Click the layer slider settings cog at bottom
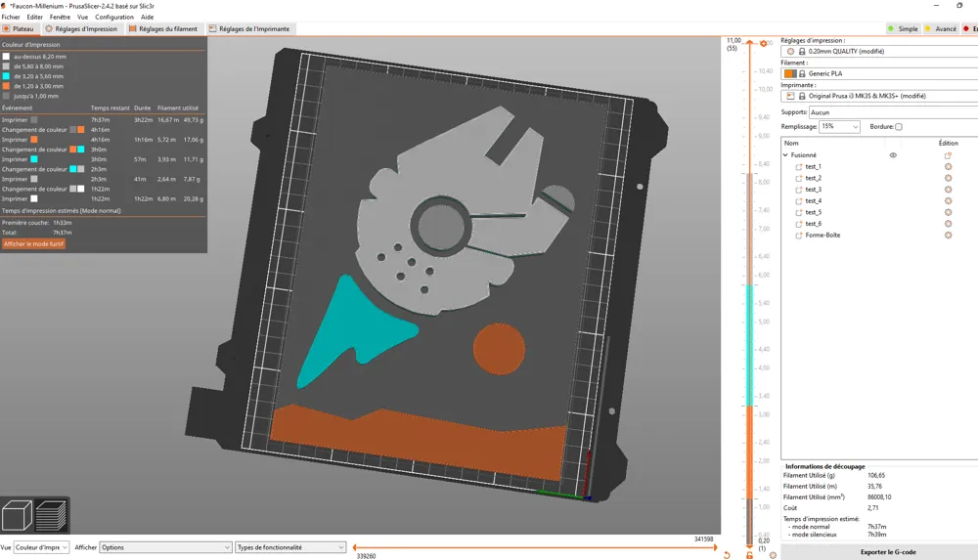 click(x=774, y=555)
